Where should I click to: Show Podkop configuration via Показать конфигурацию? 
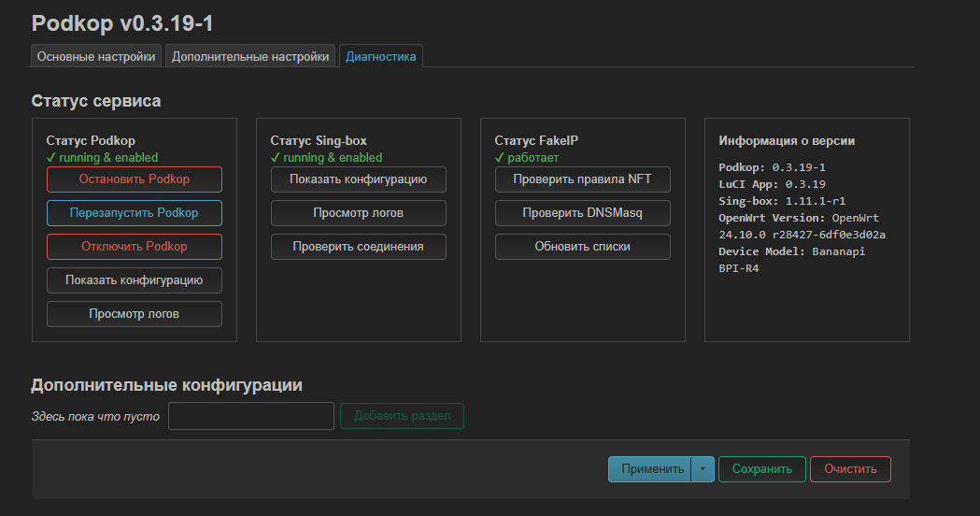click(135, 280)
